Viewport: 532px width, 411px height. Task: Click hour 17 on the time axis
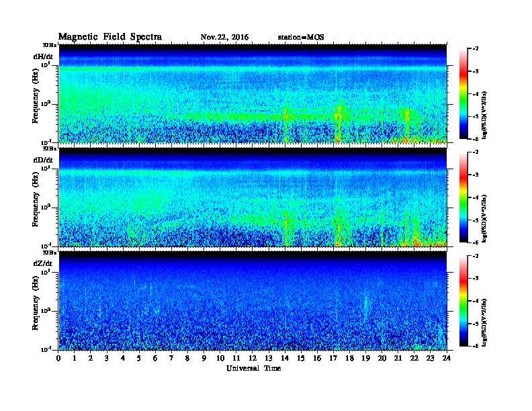pos(334,359)
